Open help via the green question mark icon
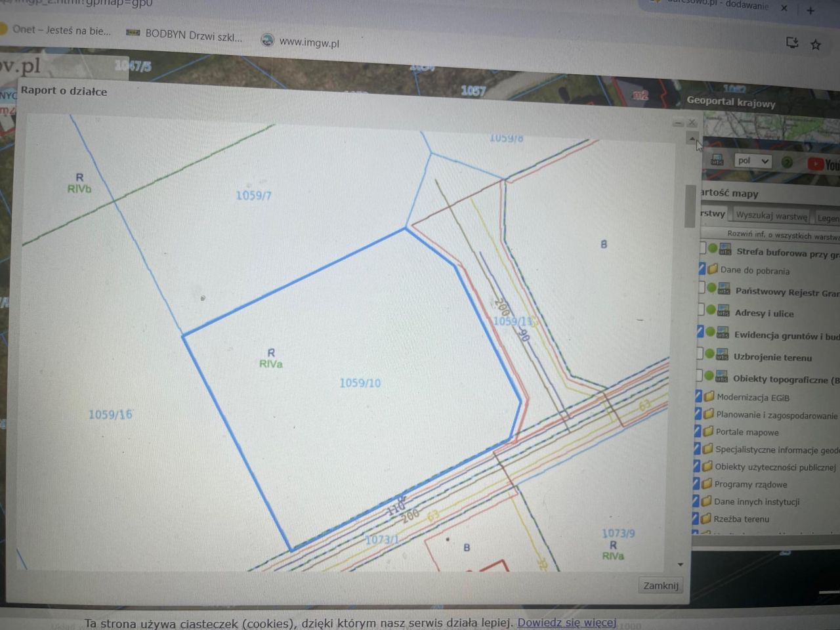This screenshot has height=630, width=840. point(787,161)
